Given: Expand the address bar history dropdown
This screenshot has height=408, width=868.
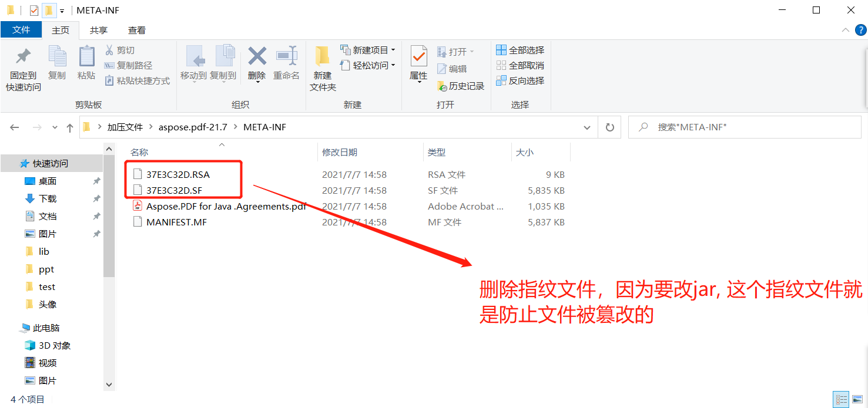Looking at the screenshot, I should point(587,127).
